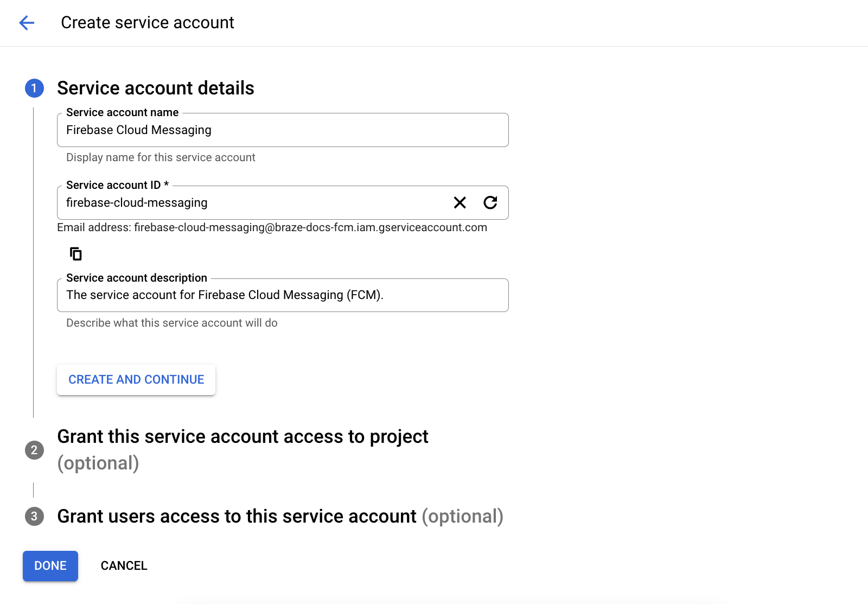Regenerate the Service account ID
The image size is (868, 604).
[x=490, y=203]
